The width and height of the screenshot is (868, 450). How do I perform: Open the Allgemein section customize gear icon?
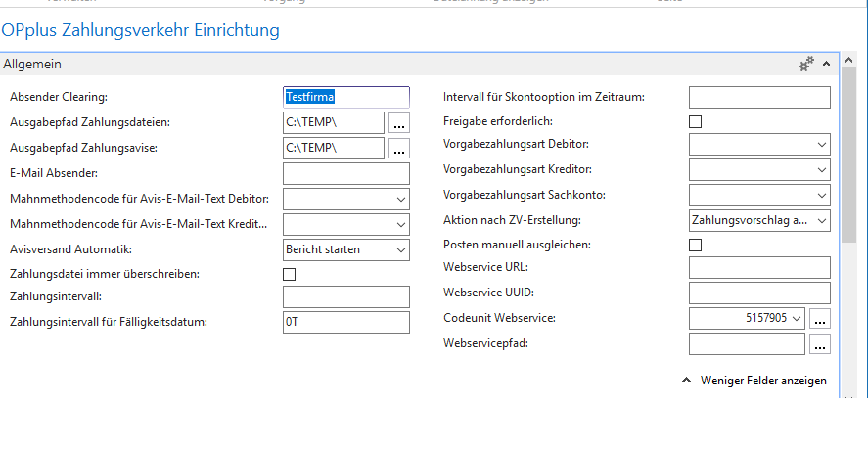coord(806,65)
